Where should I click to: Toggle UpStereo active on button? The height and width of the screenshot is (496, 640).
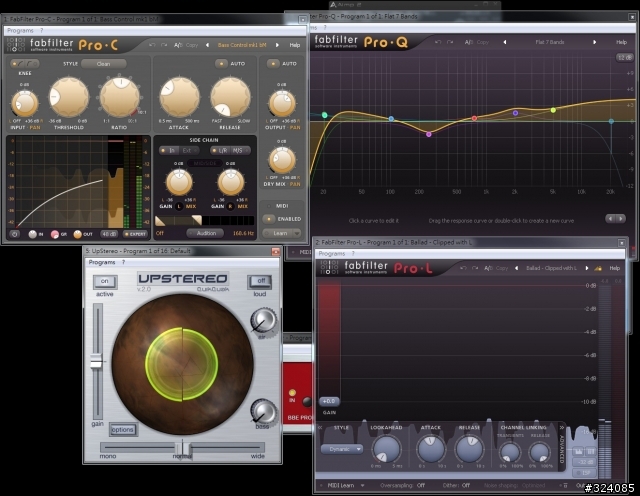[105, 281]
